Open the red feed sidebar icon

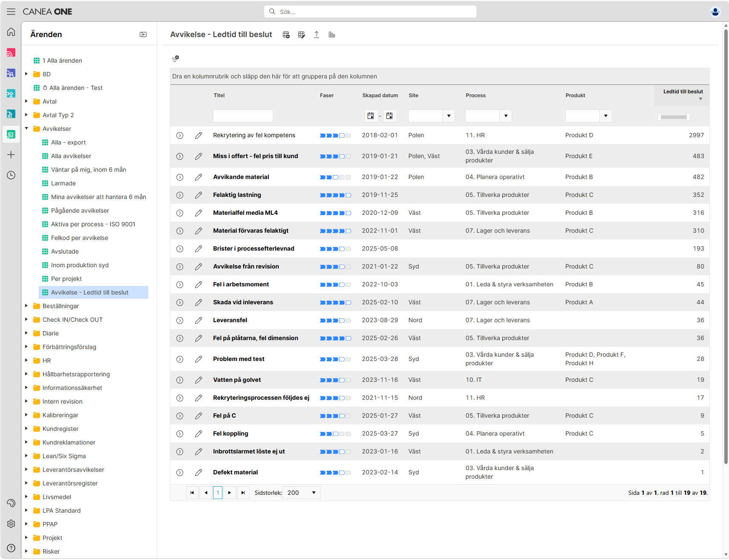point(11,52)
